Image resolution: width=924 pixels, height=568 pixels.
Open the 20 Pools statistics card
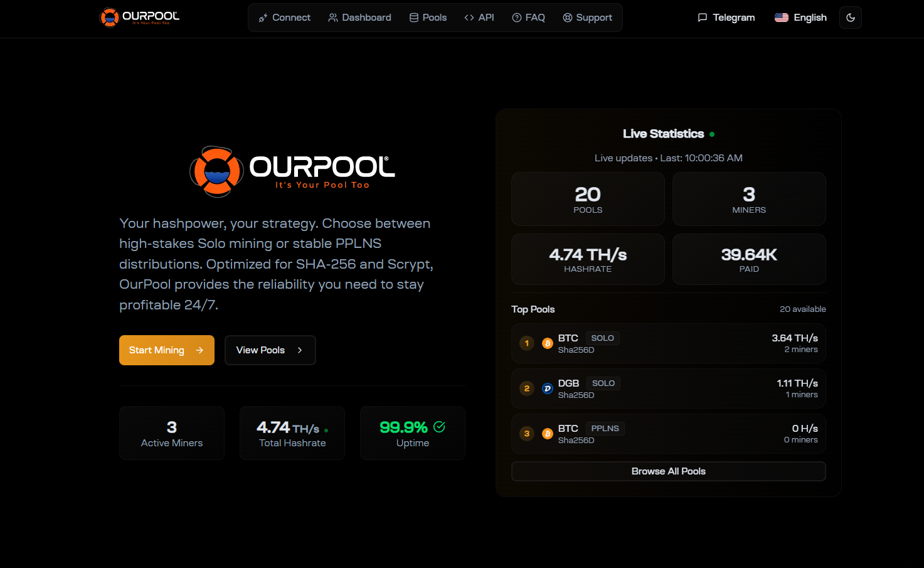tap(588, 199)
